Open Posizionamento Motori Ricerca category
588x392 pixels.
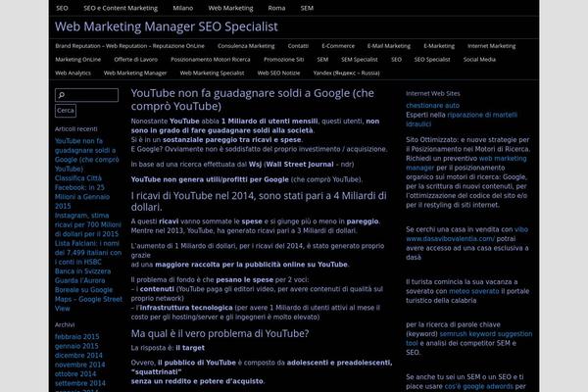pyautogui.click(x=211, y=60)
